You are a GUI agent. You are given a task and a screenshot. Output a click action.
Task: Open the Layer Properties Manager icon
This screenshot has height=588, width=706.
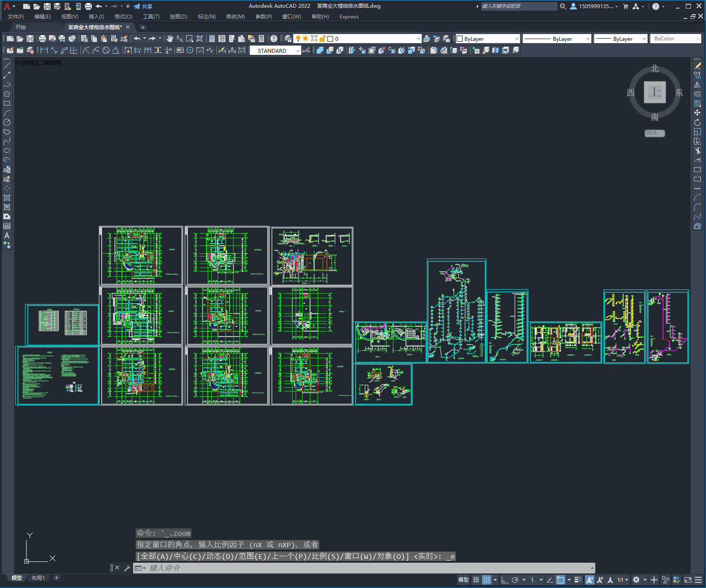pos(288,39)
